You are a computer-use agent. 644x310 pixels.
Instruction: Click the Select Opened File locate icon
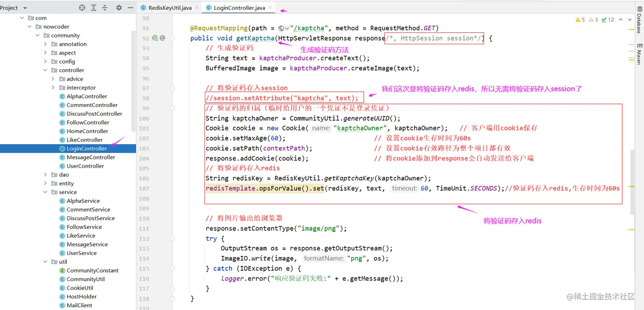[x=82, y=8]
